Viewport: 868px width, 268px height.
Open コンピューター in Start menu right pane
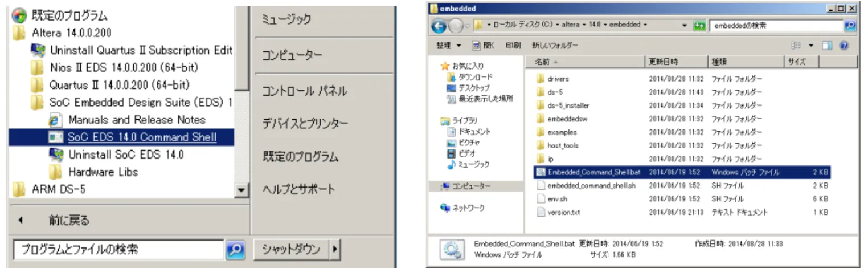click(292, 55)
